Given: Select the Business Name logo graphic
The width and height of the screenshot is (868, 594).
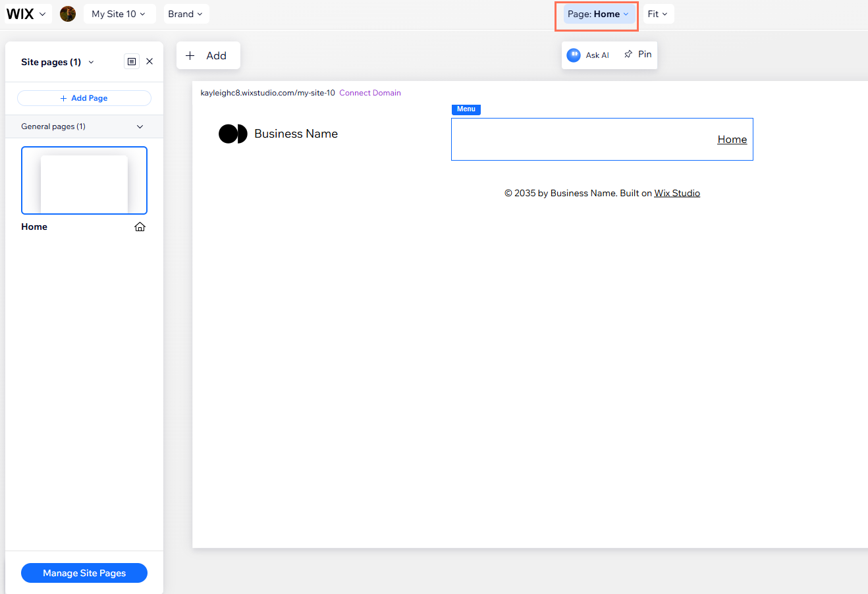Looking at the screenshot, I should [x=232, y=134].
